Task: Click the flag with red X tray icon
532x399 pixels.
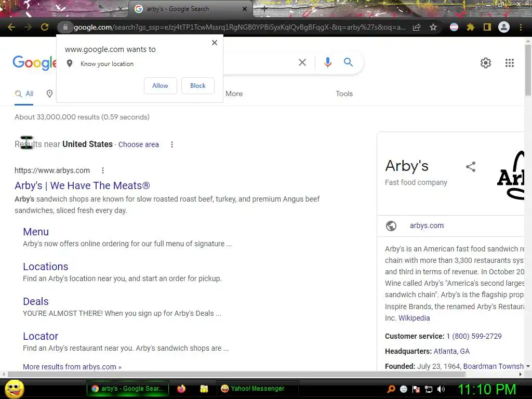Action: 416,389
